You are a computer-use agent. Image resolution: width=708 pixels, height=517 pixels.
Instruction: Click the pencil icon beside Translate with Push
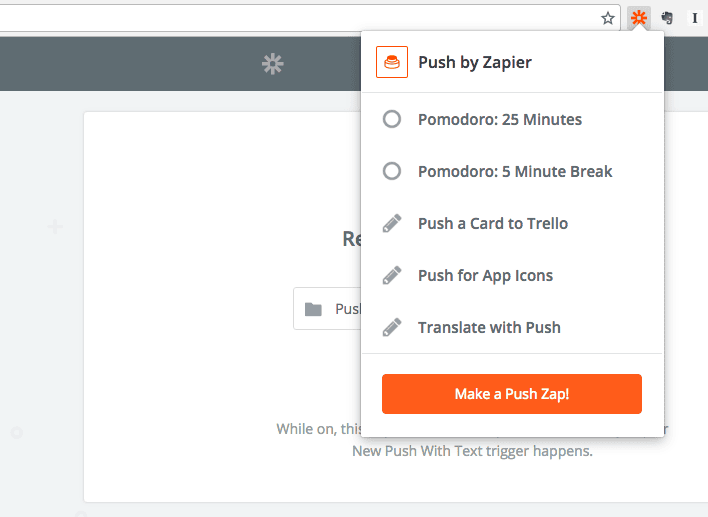click(392, 327)
